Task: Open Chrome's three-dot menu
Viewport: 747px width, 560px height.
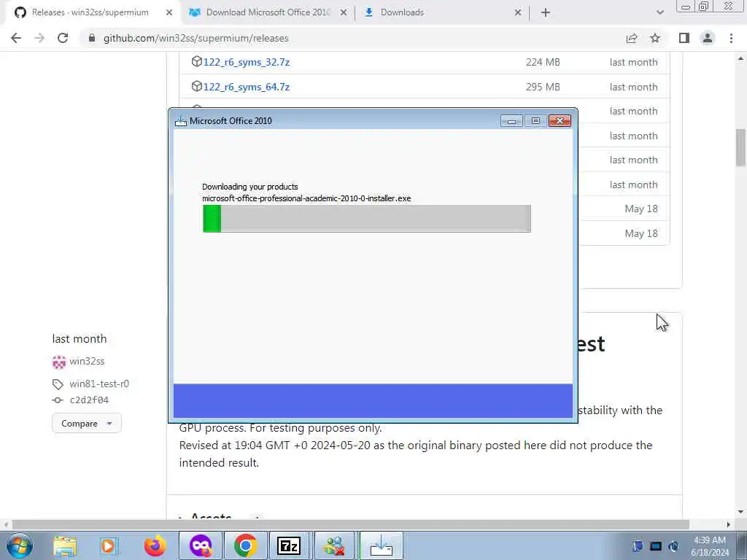Action: click(x=731, y=38)
